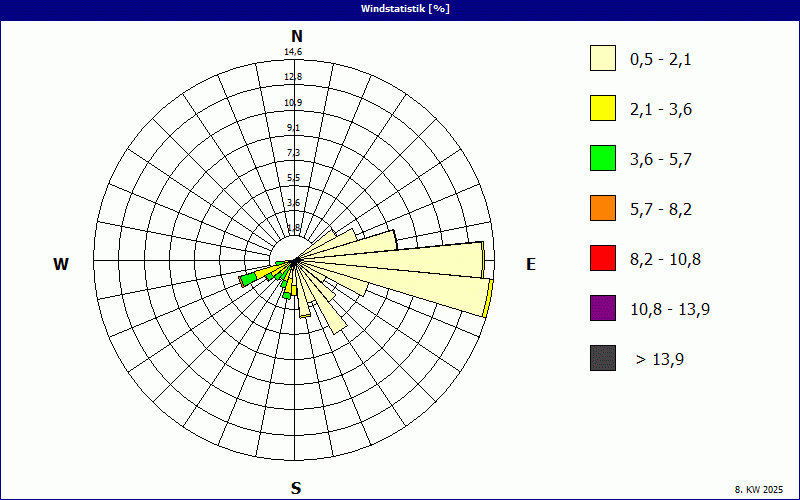Click the purple 10,8 - 13,9 legend swatch
The width and height of the screenshot is (800, 500).
tap(603, 308)
